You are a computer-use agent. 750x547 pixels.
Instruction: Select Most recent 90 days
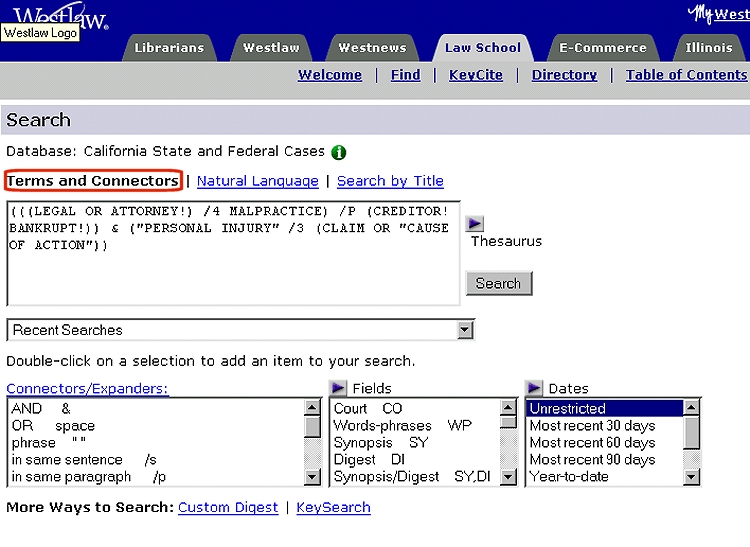605,459
